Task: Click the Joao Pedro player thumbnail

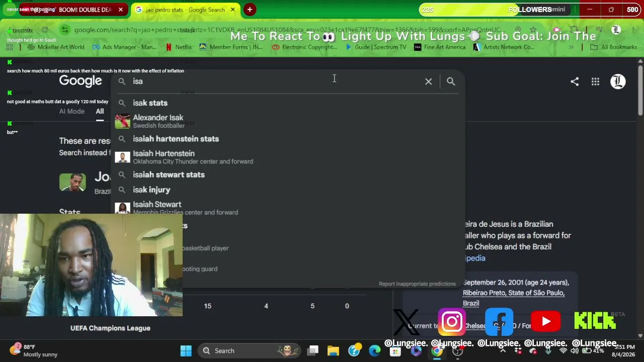Action: 72,182
